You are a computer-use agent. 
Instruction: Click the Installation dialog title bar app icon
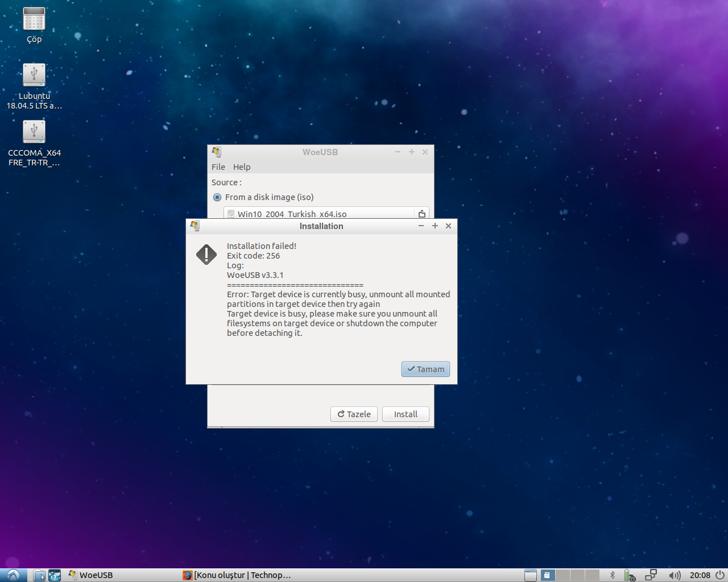click(x=195, y=226)
